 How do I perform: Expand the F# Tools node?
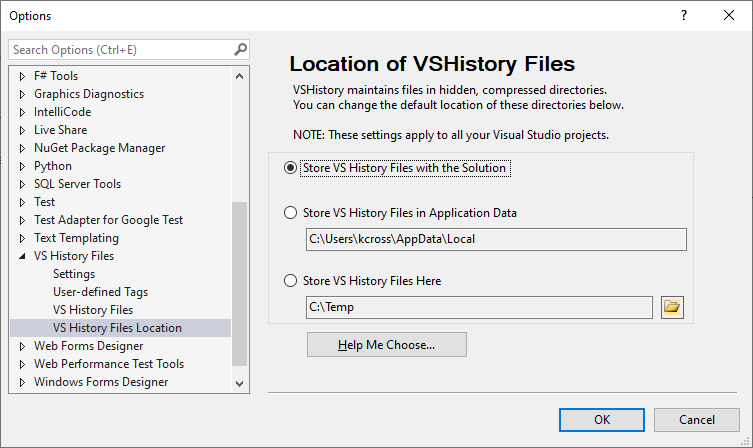point(22,76)
